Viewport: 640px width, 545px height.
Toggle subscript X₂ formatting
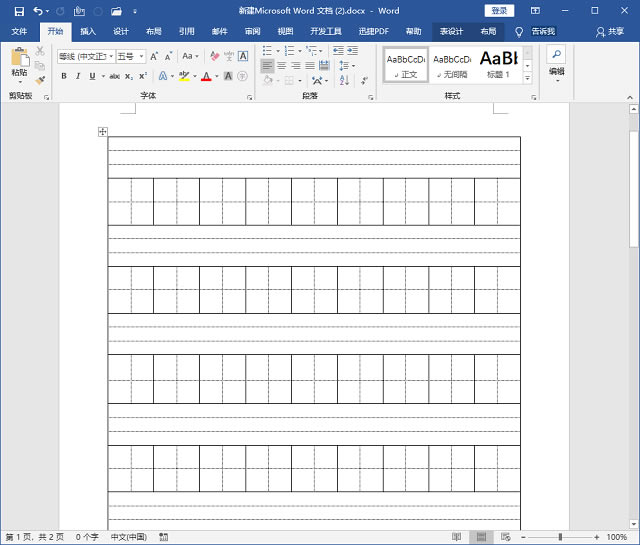[129, 76]
